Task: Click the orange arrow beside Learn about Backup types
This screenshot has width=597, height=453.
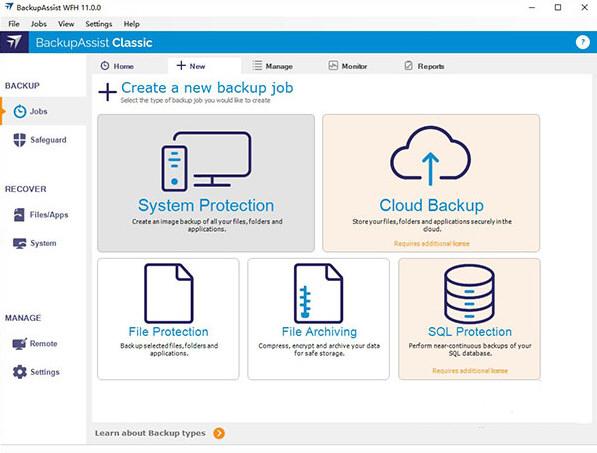Action: pos(219,433)
